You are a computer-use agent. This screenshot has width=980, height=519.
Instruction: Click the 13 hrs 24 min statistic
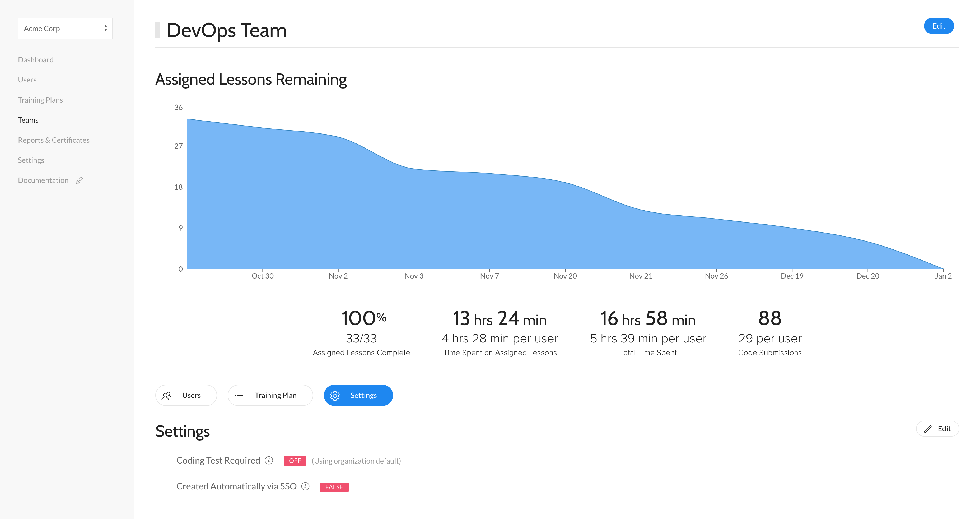(500, 318)
